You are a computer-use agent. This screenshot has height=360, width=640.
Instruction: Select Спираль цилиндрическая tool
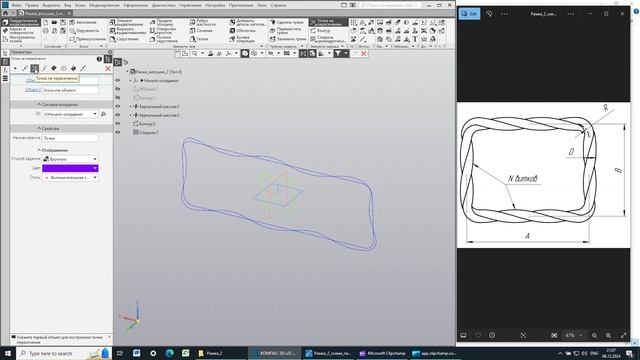(328, 39)
